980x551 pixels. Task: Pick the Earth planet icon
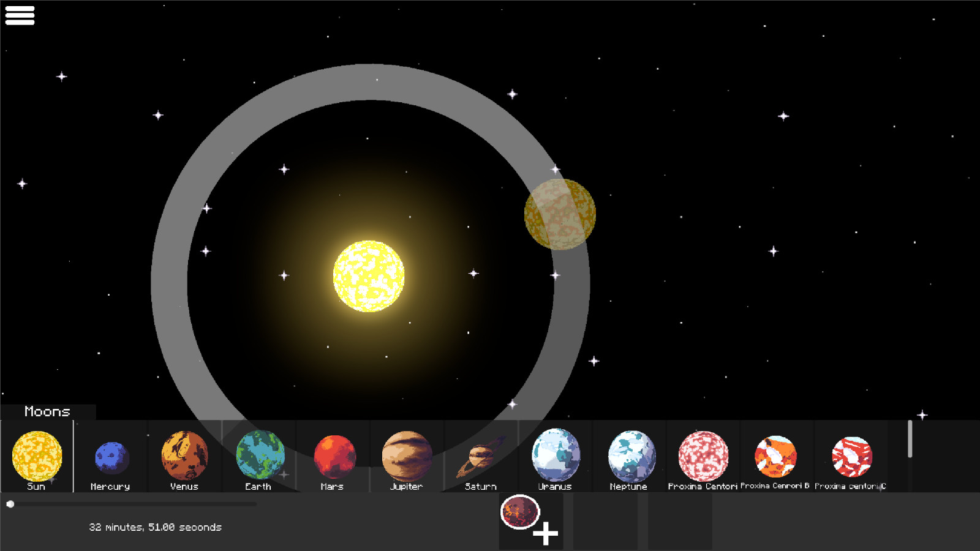pos(260,455)
